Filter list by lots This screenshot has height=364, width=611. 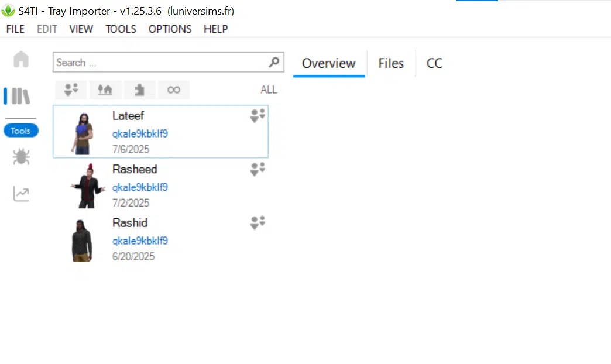pos(105,90)
